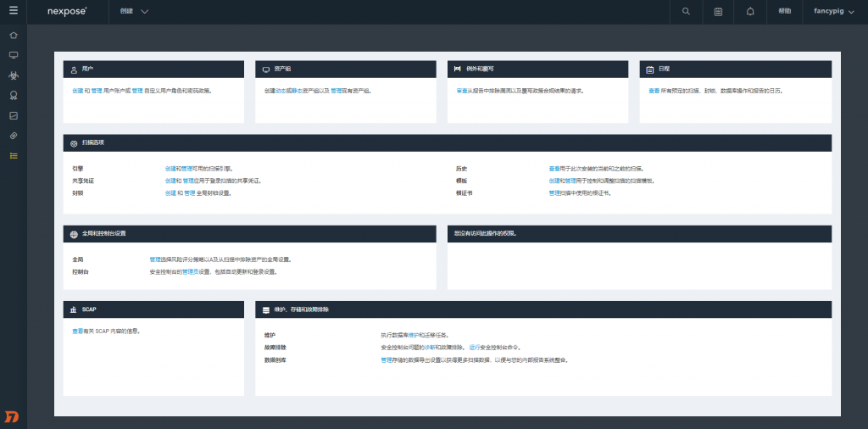Click 审查 link in 例外和覆写 panel
The width and height of the screenshot is (868, 429).
[x=462, y=91]
